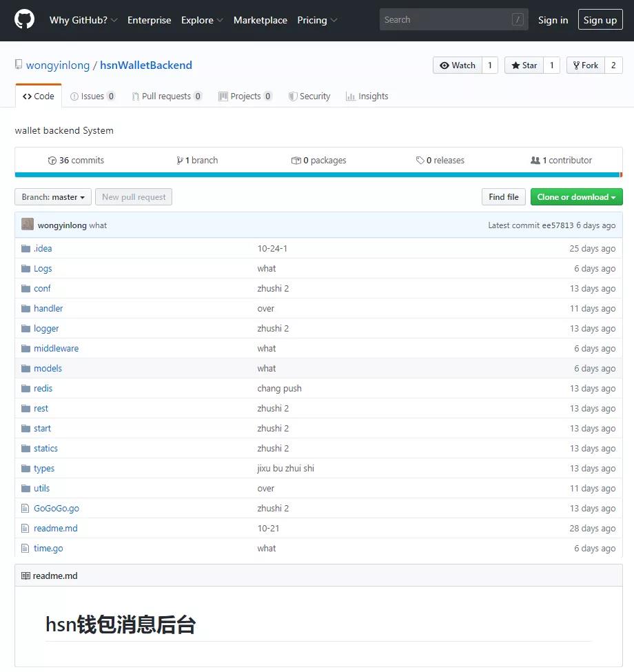The image size is (634, 672).
Task: Click the branch icon next to 1 branch
Action: click(x=179, y=161)
